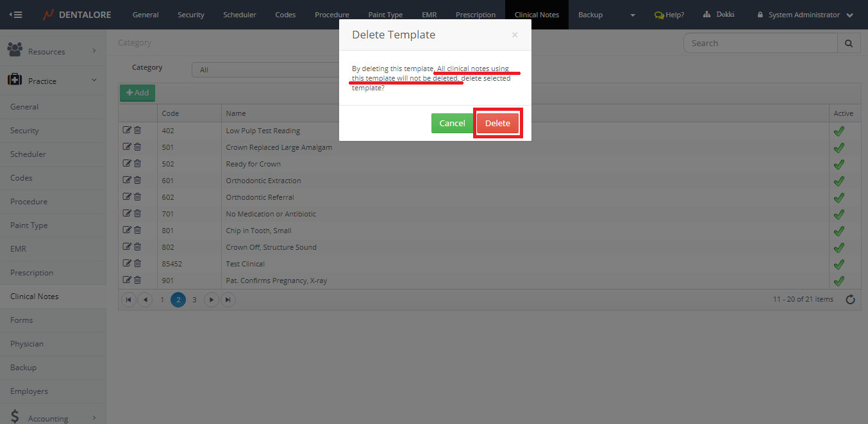This screenshot has width=868, height=424.
Task: Click the grid refresh icon
Action: point(850,299)
